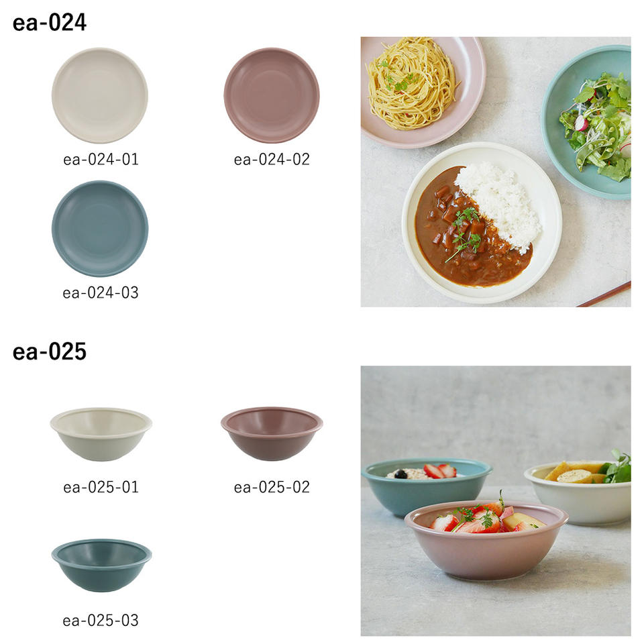Select the cream plate ea-024-01
The width and height of the screenshot is (644, 644).
[x=100, y=96]
